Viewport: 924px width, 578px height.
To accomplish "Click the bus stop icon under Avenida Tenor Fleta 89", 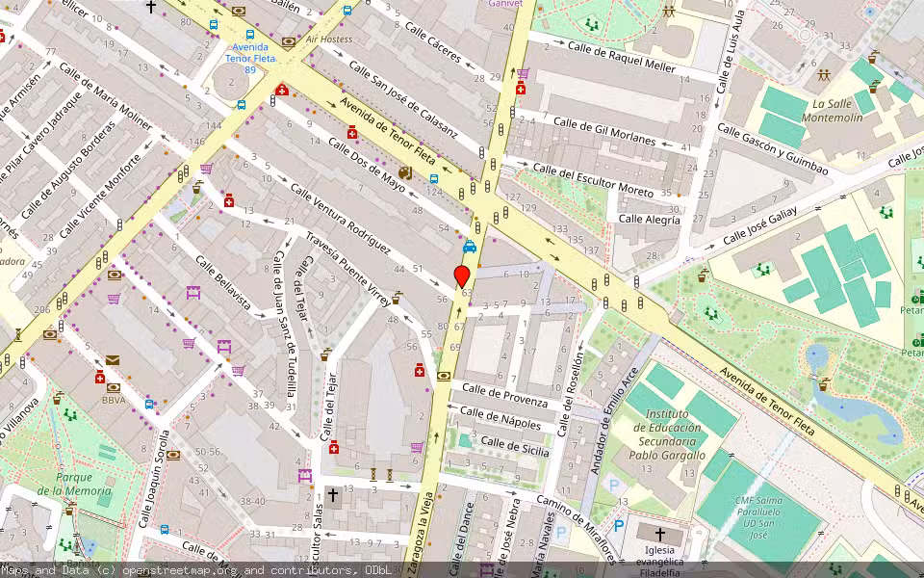I will point(241,105).
